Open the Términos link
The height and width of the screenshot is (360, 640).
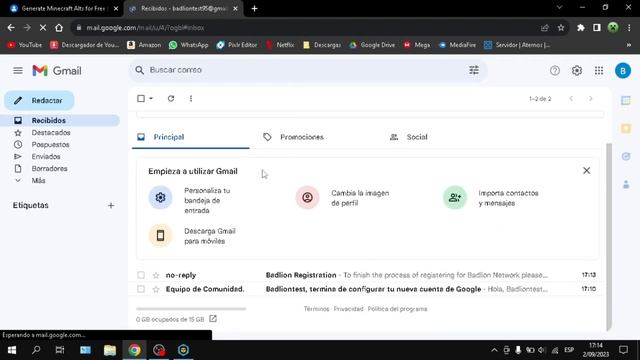pyautogui.click(x=316, y=309)
